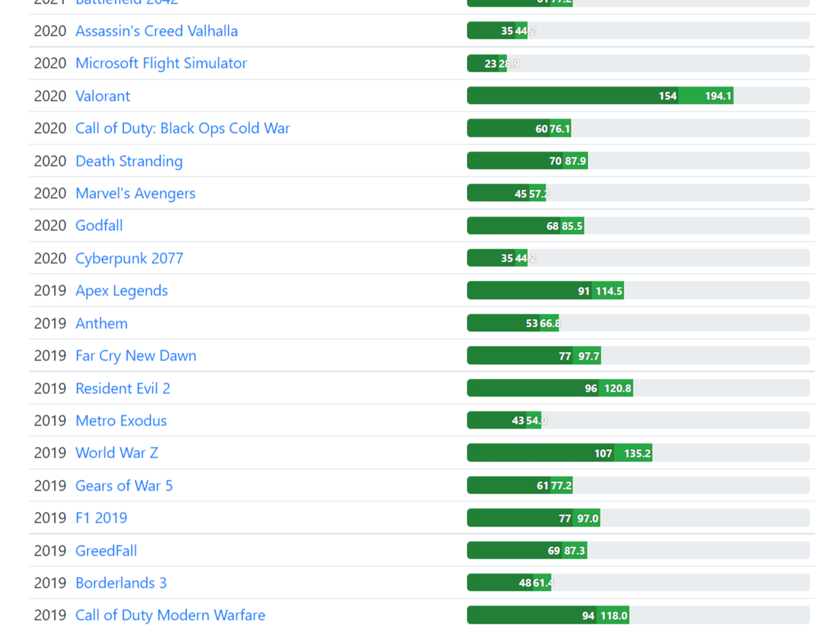Viewport: 840px width, 630px height.
Task: Click the "77" value for F1 2019
Action: click(565, 518)
